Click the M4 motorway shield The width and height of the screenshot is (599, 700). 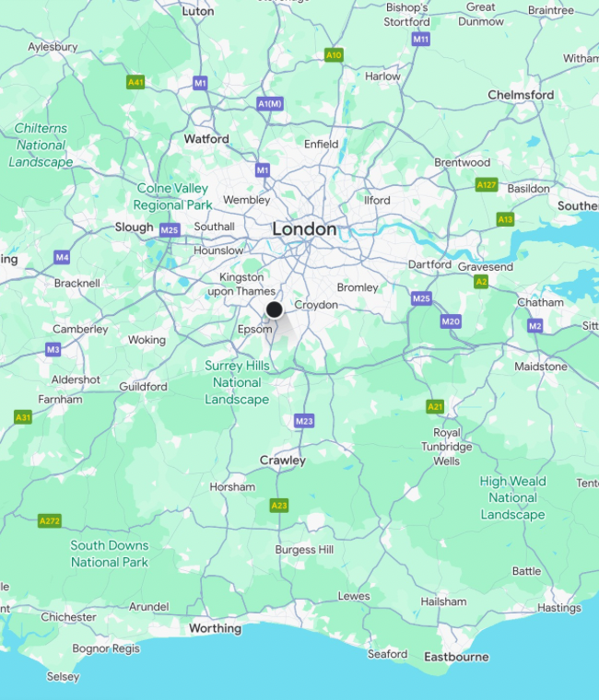pos(62,257)
